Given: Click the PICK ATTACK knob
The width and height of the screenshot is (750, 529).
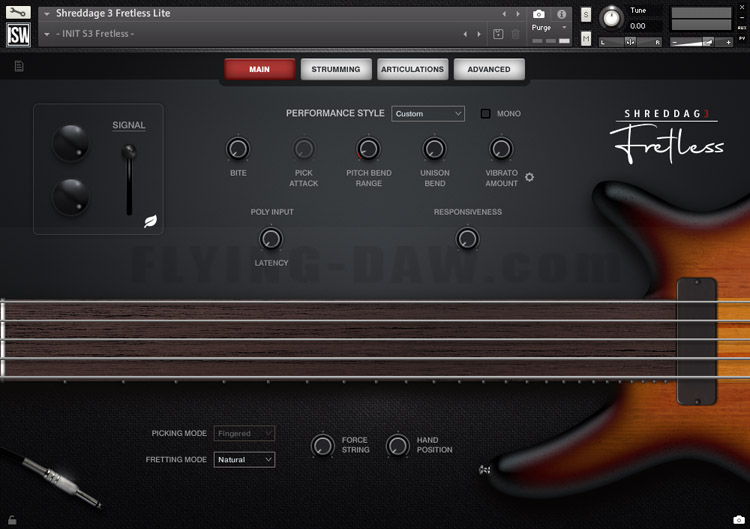Looking at the screenshot, I should click(x=304, y=149).
